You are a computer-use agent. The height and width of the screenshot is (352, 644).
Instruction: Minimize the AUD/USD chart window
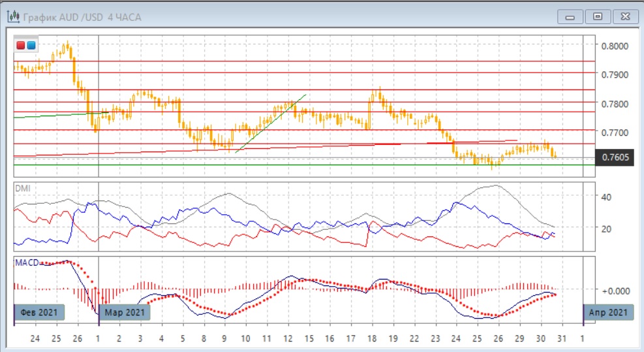click(x=569, y=16)
